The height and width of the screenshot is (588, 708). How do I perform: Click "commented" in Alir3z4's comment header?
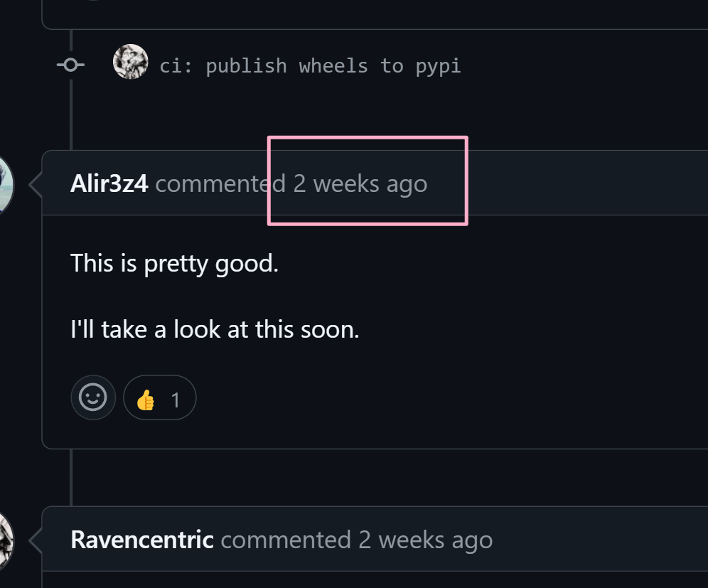coord(220,184)
